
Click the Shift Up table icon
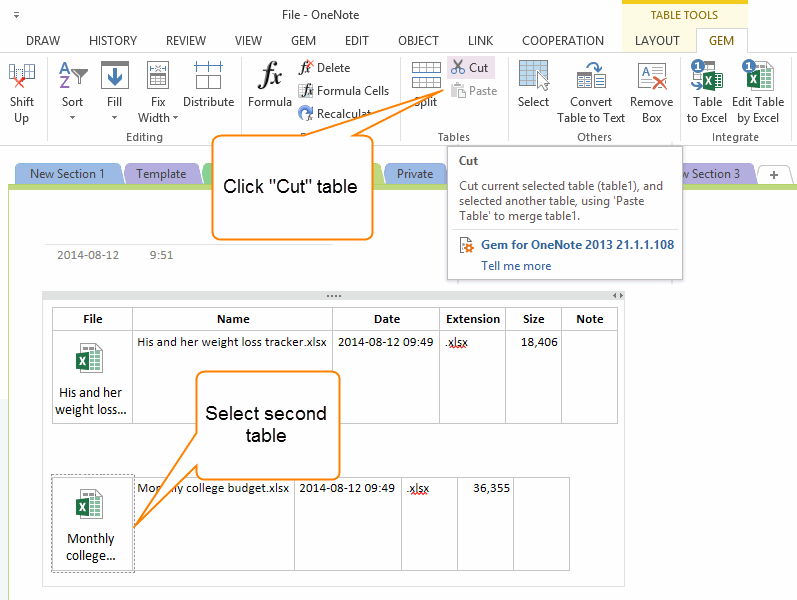(21, 76)
